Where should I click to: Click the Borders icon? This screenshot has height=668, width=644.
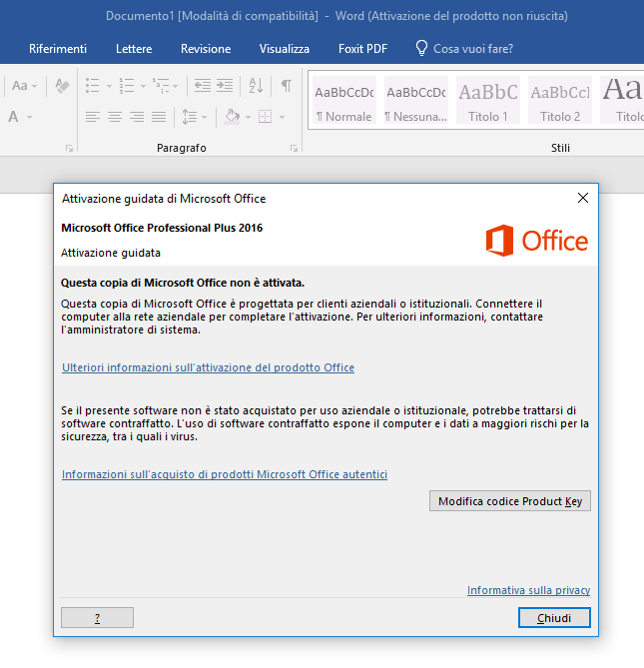265,117
